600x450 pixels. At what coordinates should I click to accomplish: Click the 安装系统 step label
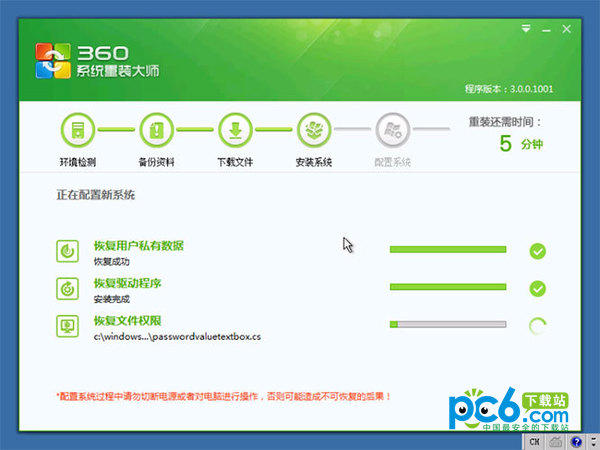click(x=314, y=162)
